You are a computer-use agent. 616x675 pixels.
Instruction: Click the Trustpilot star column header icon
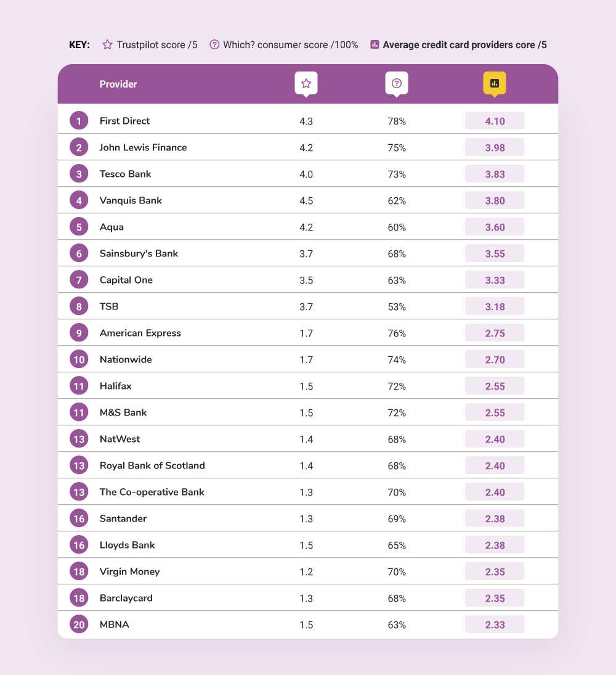(306, 83)
